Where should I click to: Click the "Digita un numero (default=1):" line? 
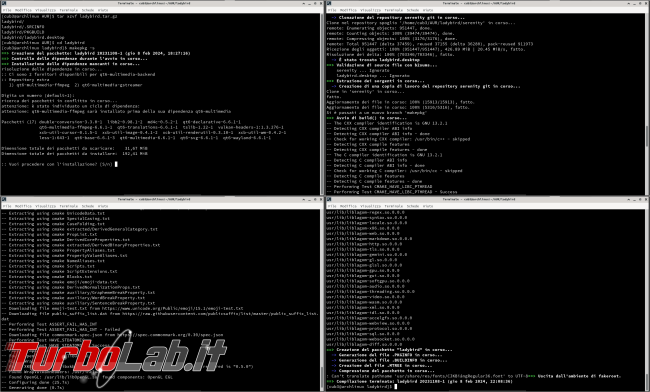38,95
